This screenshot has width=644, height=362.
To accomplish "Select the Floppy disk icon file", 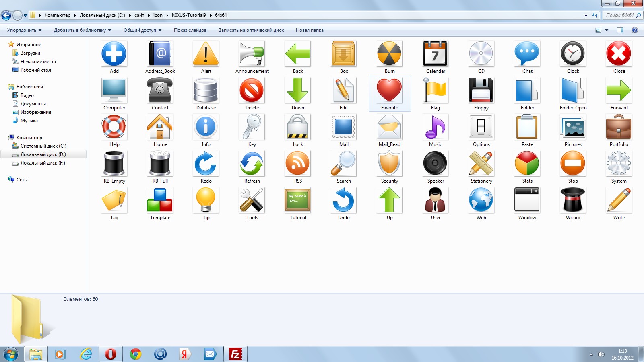I will [481, 94].
